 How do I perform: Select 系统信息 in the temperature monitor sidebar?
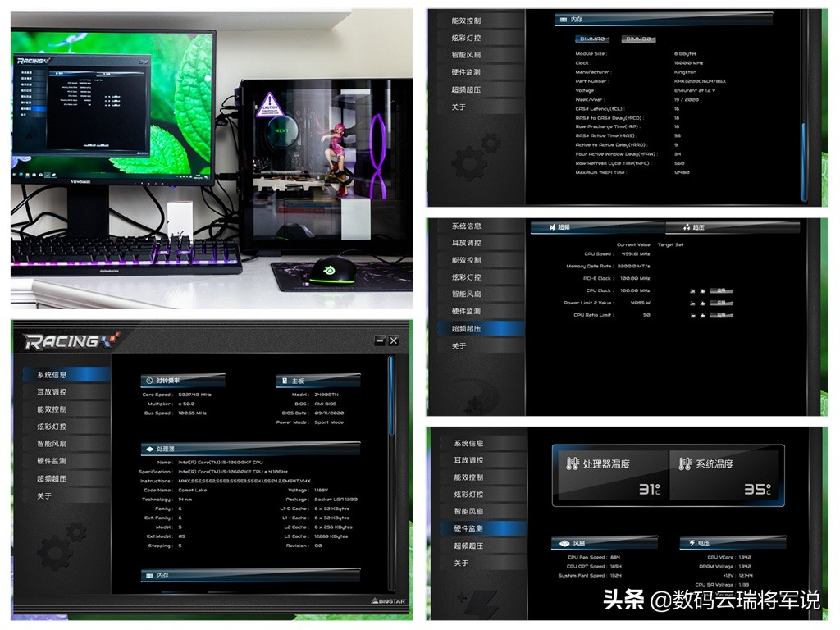click(482, 444)
